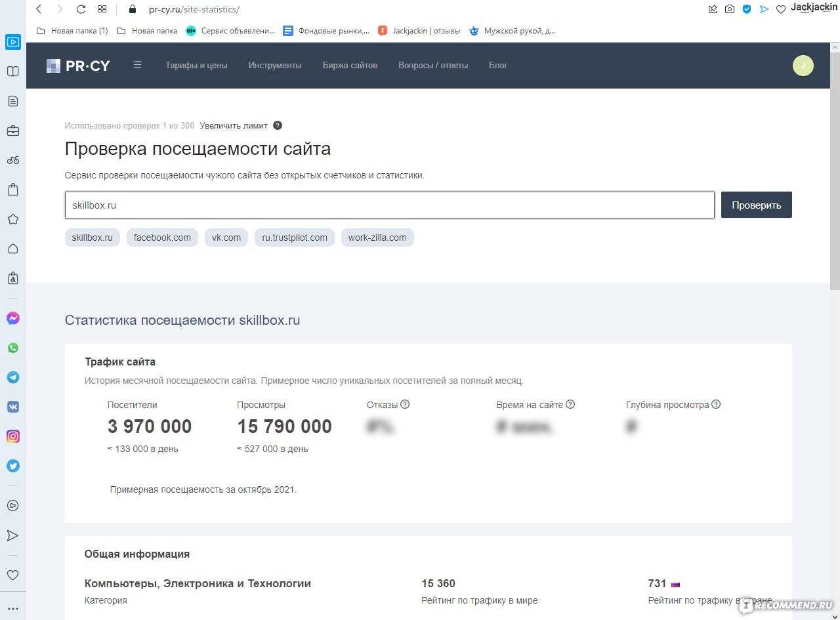Click the bicycle icon in sidebar

click(13, 160)
